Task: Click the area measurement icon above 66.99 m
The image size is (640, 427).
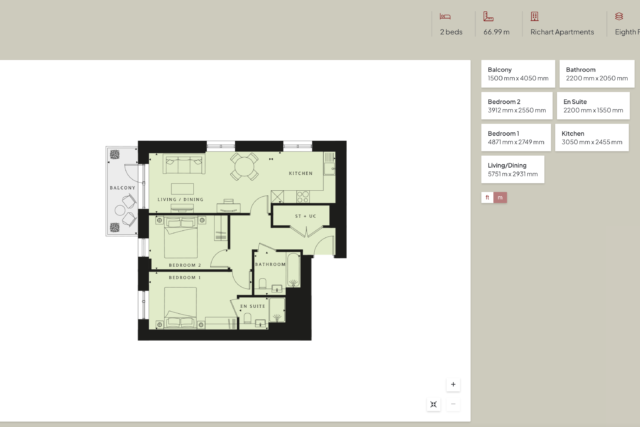Action: click(x=488, y=17)
